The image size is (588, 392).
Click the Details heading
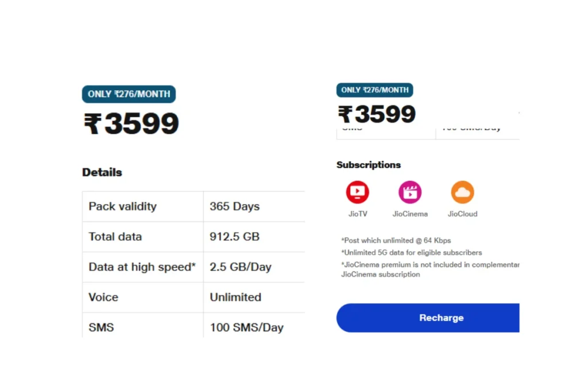click(102, 172)
